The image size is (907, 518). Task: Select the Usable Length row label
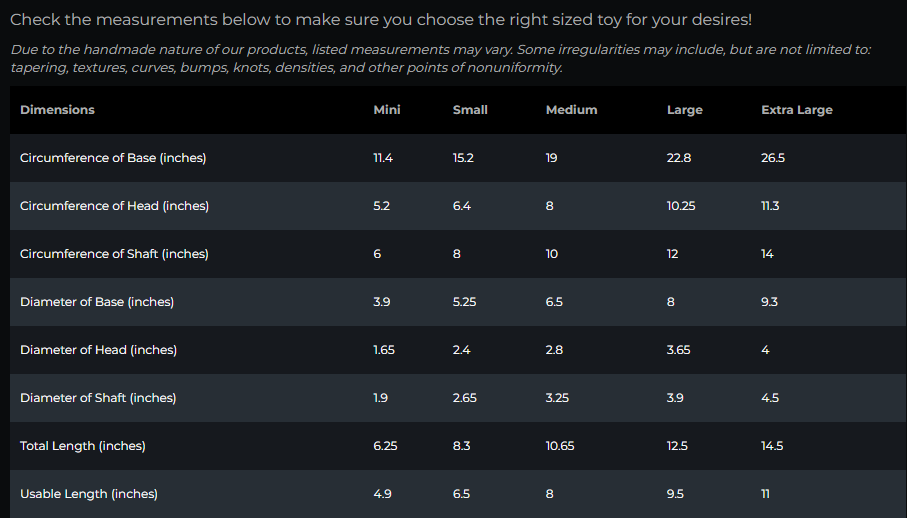click(89, 494)
